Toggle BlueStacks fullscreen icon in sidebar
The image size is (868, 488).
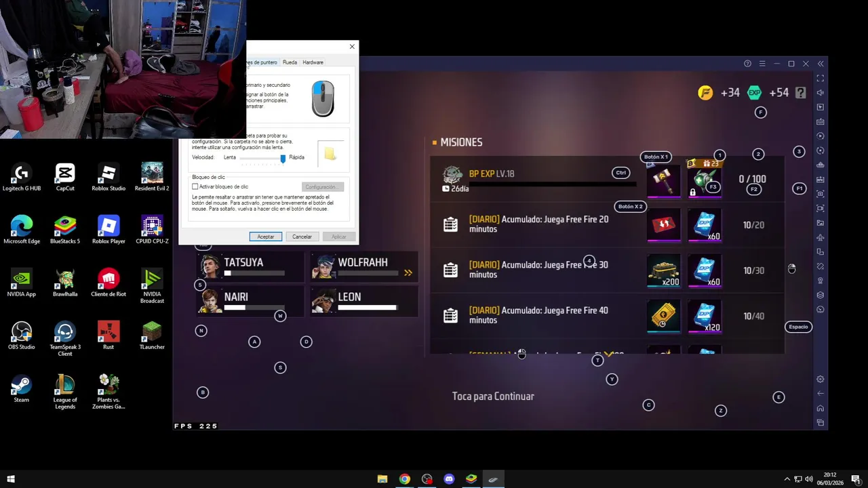(821, 79)
